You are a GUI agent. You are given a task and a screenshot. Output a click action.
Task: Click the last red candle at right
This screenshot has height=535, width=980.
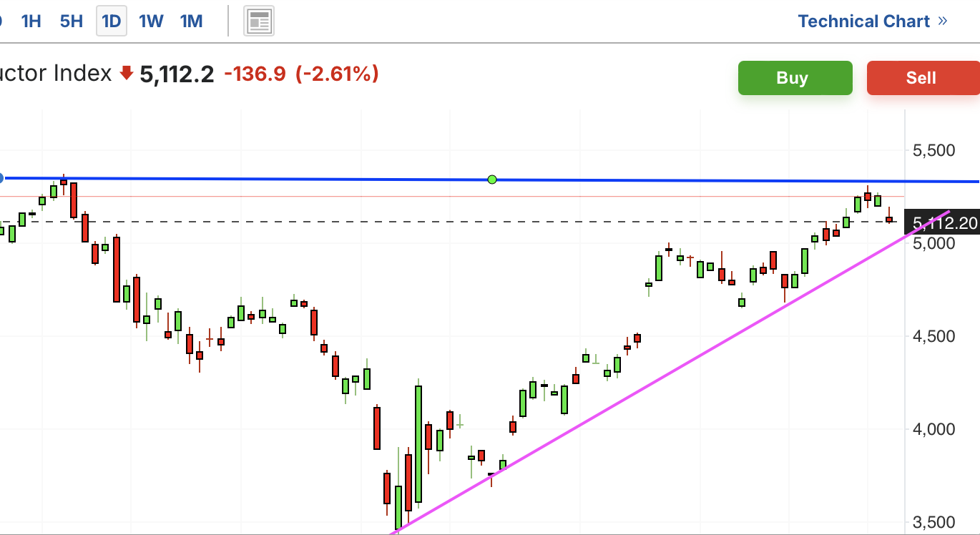[x=889, y=219]
